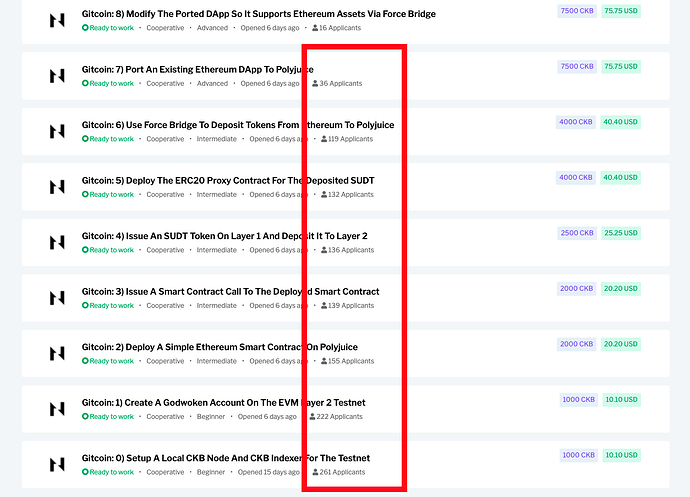Open 'Deploy A Simple Ethereum Smart Contract' bounty

tap(219, 347)
